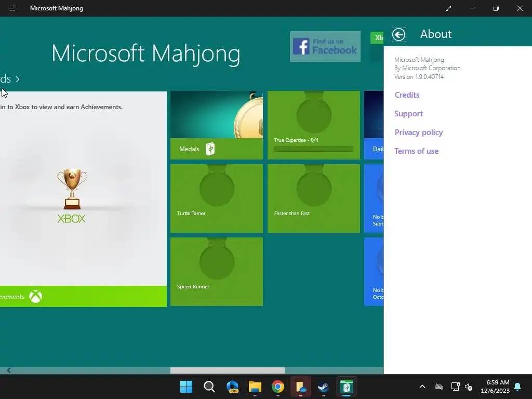
Task: Click the Xbox logo on Achievements bar
Action: click(36, 297)
